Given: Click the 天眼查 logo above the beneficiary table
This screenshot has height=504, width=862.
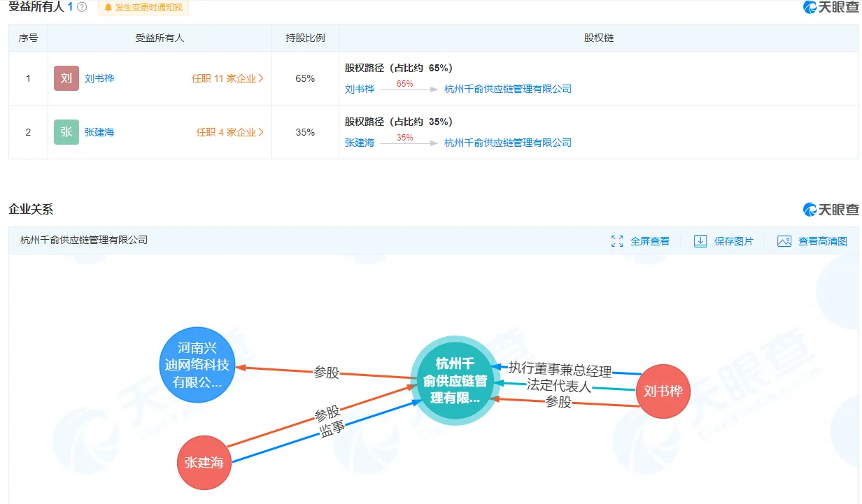Looking at the screenshot, I should click(x=831, y=7).
